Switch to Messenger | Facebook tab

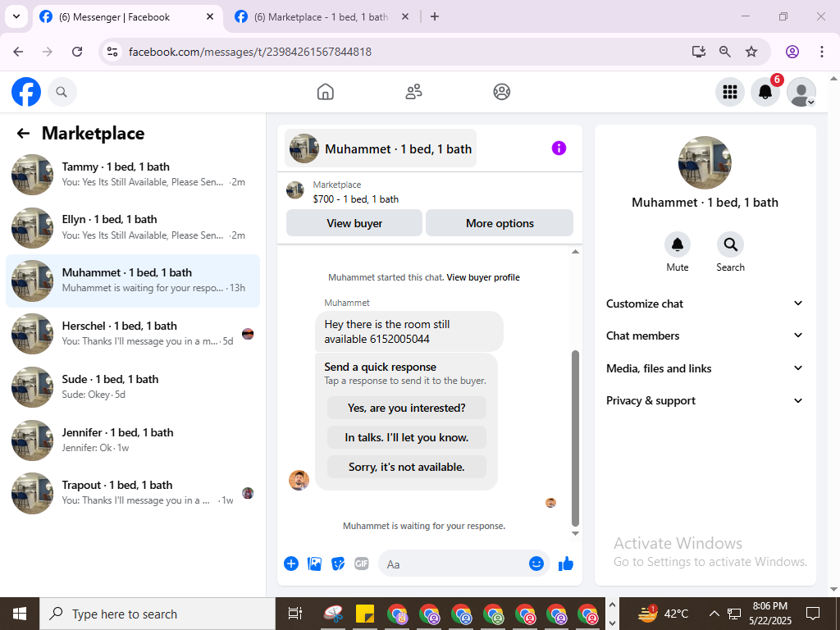click(127, 17)
